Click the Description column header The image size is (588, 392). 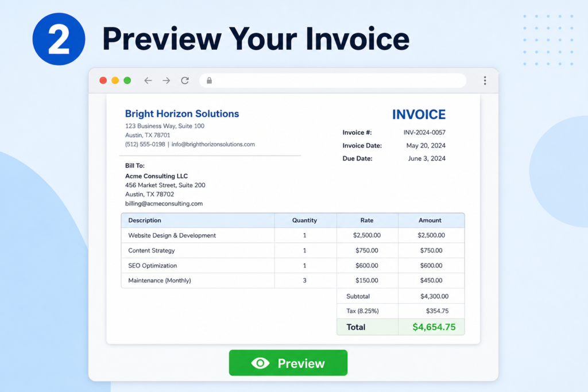(145, 220)
